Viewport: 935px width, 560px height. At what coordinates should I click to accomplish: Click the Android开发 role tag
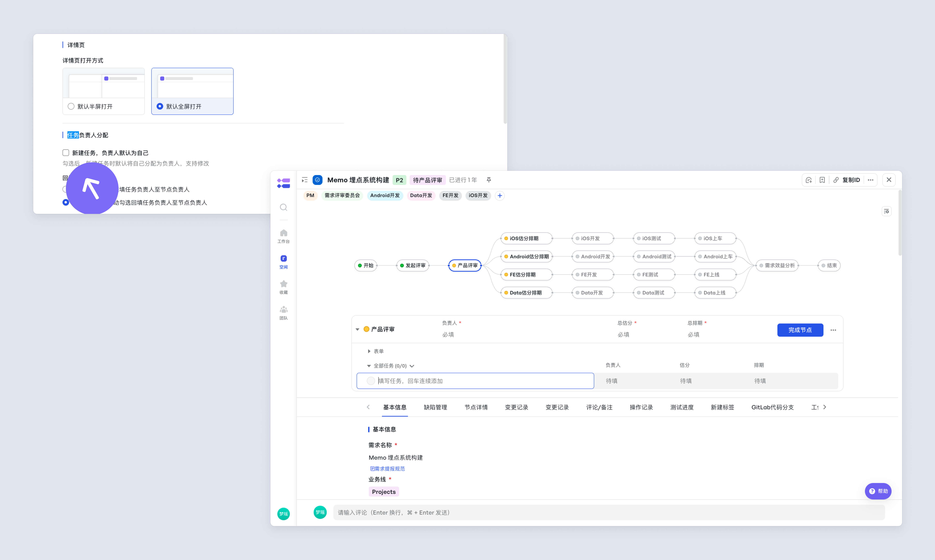pyautogui.click(x=385, y=195)
